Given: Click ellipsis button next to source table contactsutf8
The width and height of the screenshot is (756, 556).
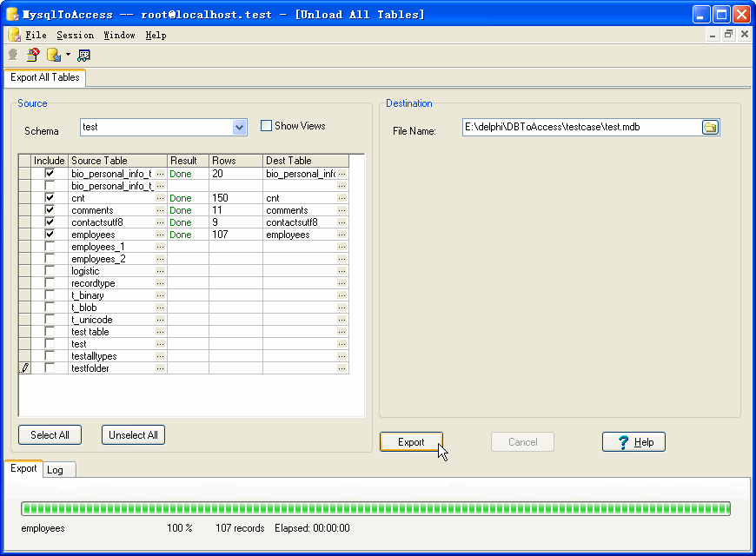Looking at the screenshot, I should (x=160, y=222).
